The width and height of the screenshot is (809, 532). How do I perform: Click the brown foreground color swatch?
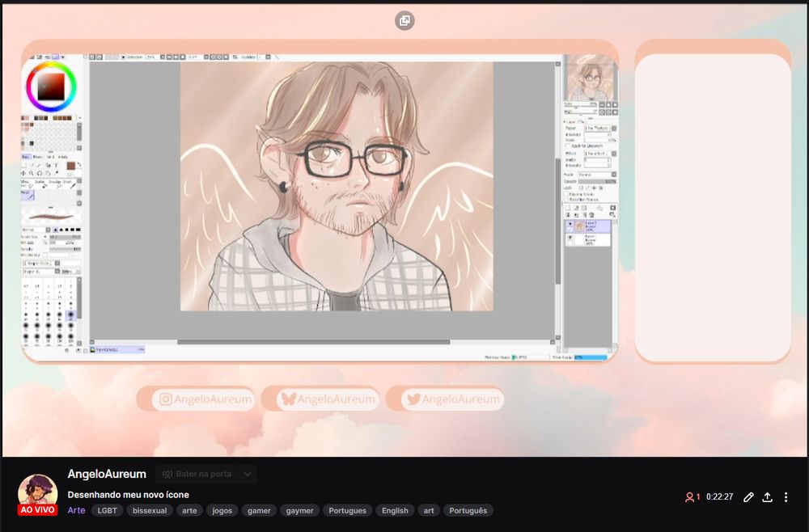tap(70, 166)
